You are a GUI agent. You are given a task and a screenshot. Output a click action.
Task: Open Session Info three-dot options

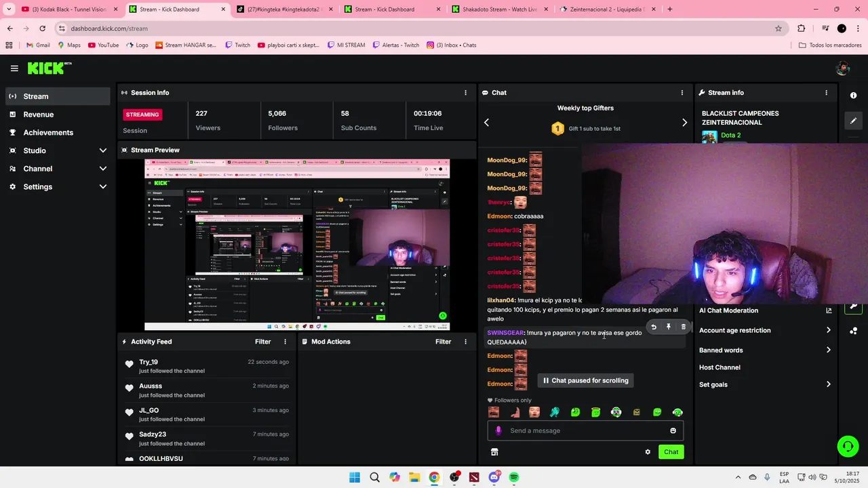click(x=465, y=93)
